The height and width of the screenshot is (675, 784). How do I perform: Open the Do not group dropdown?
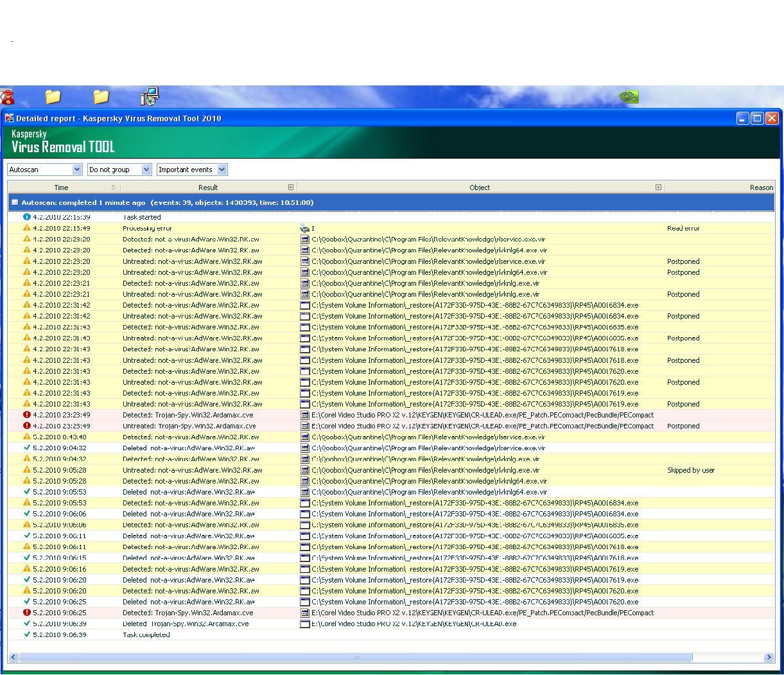[146, 170]
